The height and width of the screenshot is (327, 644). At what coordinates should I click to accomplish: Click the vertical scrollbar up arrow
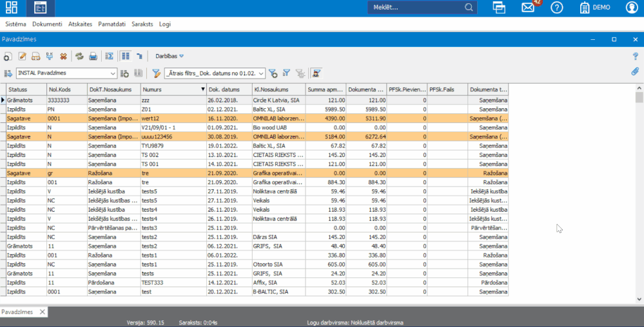[639, 88]
